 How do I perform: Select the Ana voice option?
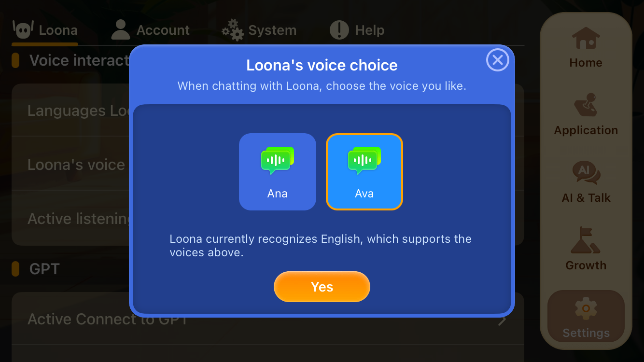click(x=278, y=172)
